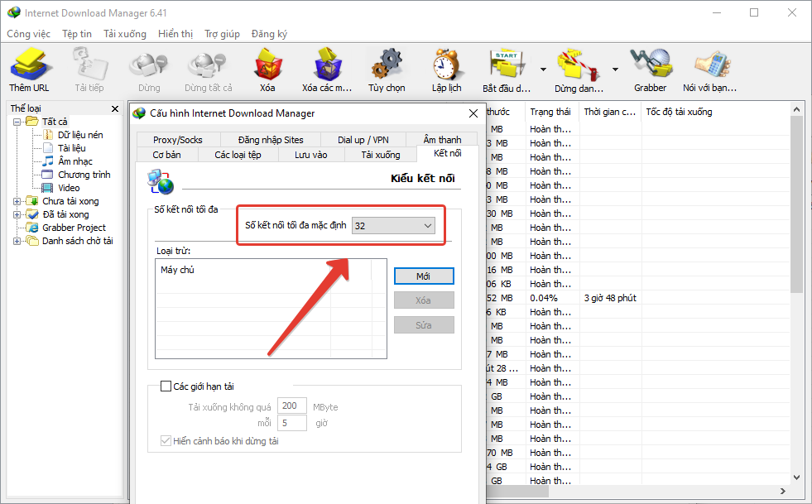
Task: Close the Thể loại categories panel
Action: tap(115, 108)
